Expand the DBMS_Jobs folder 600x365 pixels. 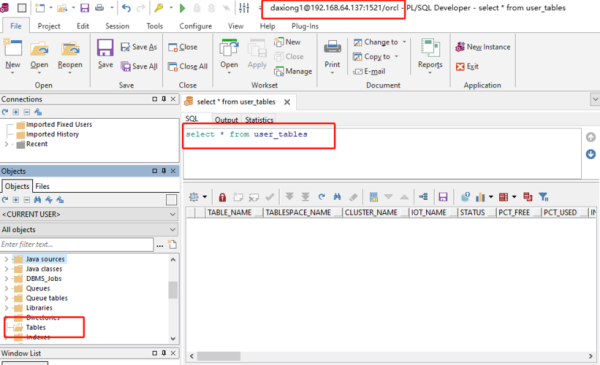(x=6, y=279)
